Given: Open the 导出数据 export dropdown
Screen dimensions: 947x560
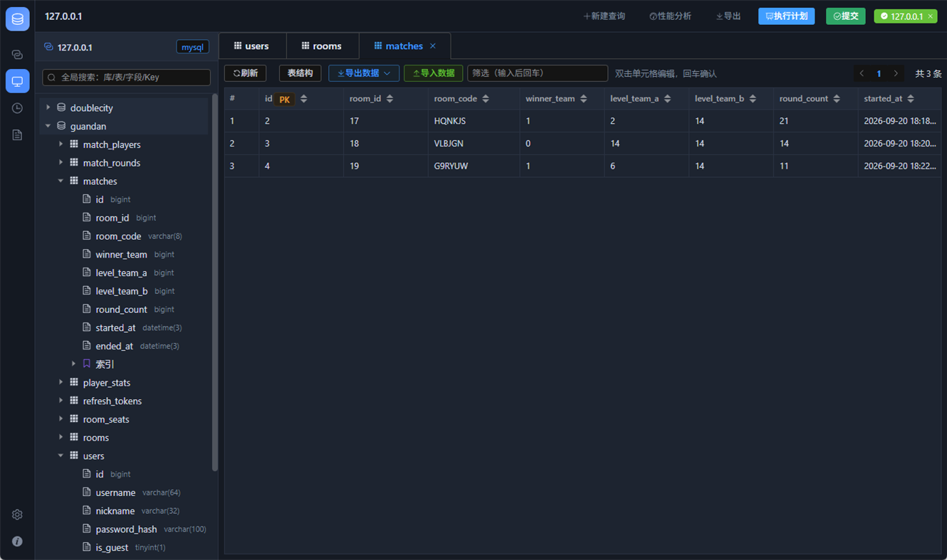Looking at the screenshot, I should click(x=364, y=73).
